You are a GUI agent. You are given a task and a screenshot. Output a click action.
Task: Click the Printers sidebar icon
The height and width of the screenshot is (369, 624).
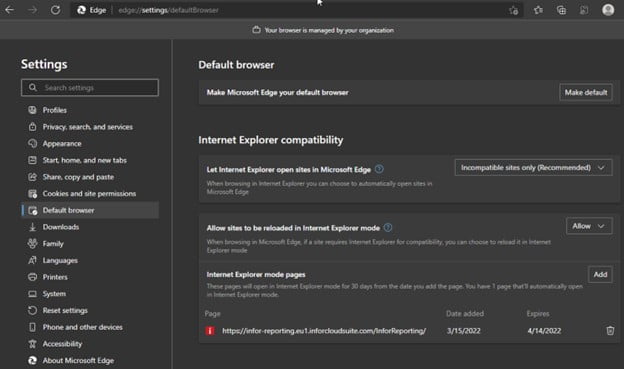coord(32,277)
